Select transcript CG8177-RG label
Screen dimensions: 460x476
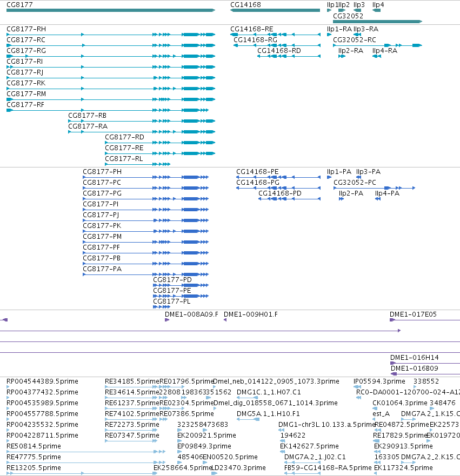(x=26, y=51)
